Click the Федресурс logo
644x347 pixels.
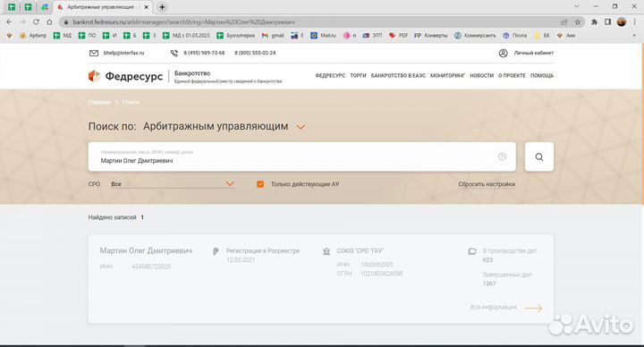[x=126, y=76]
